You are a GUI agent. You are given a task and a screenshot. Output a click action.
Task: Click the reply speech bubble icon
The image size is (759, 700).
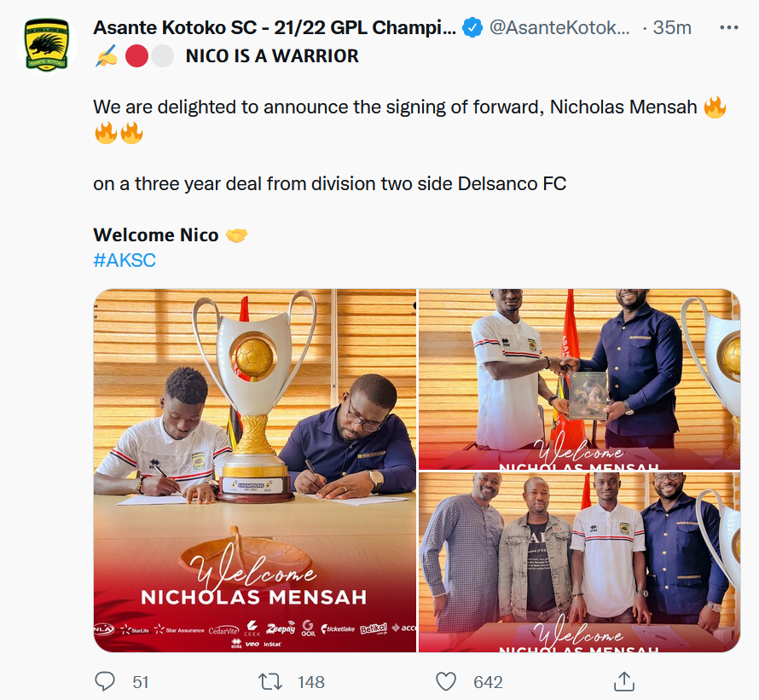pos(105,681)
